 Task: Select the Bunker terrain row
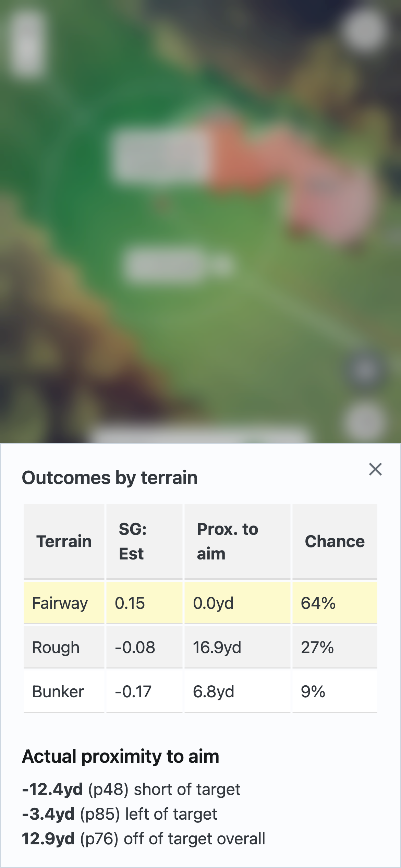[x=200, y=692]
